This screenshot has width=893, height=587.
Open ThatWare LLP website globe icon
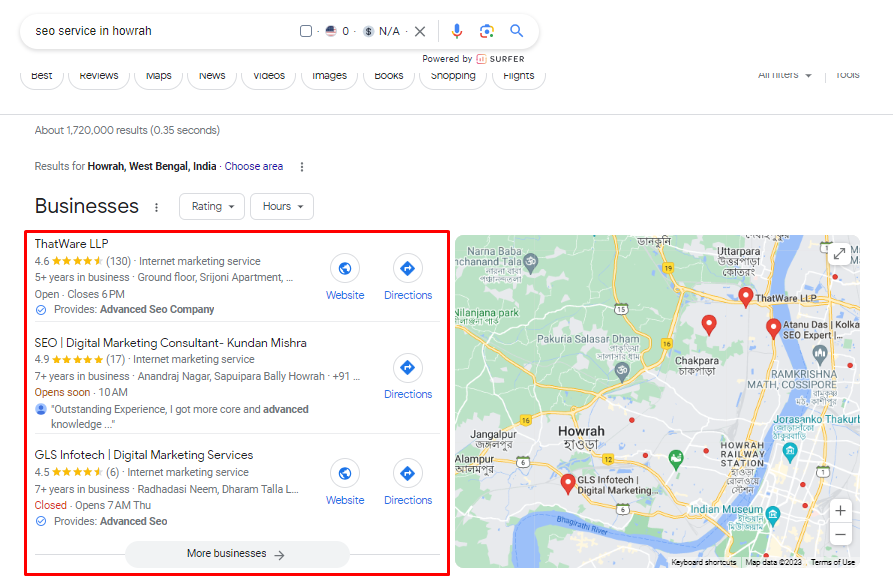pos(345,268)
